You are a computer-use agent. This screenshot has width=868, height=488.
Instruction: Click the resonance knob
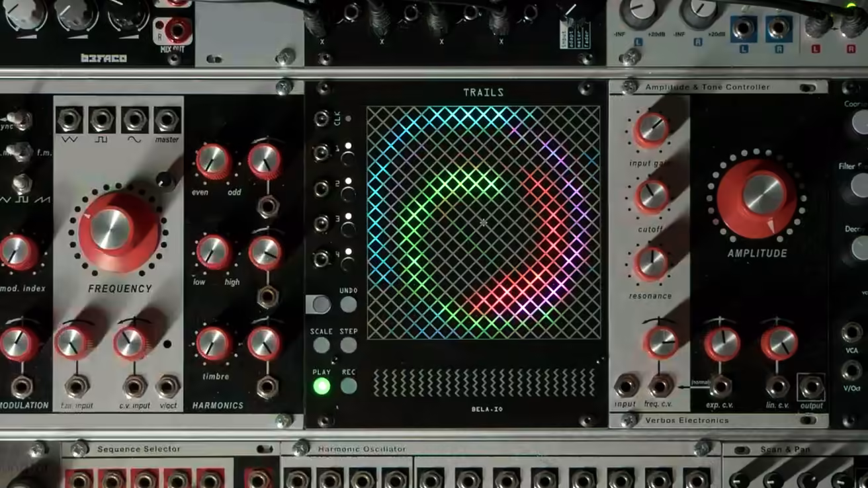click(652, 263)
